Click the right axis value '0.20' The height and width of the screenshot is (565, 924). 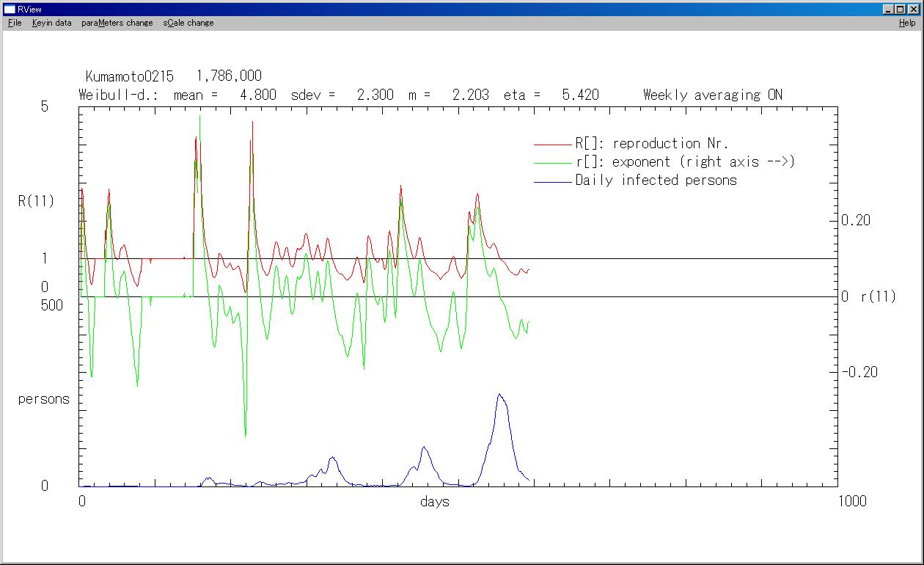point(856,220)
